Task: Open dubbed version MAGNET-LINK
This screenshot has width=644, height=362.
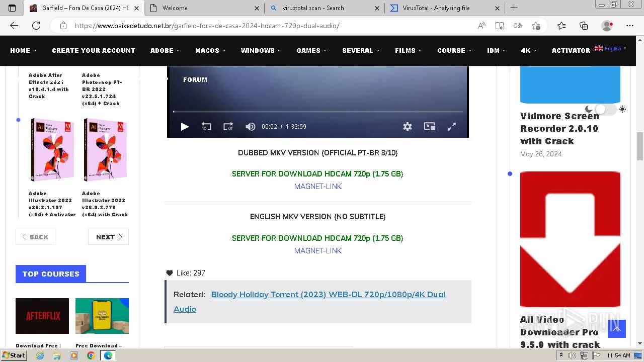Action: (318, 187)
